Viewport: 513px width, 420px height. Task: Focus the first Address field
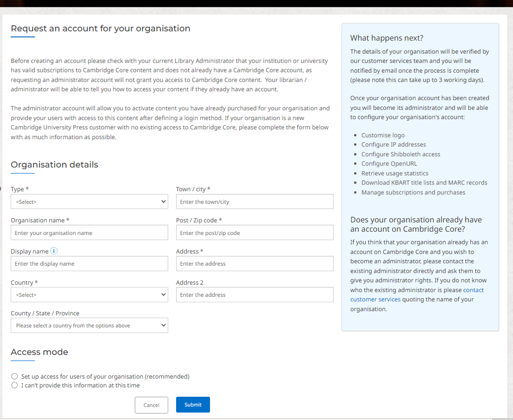[x=254, y=263]
